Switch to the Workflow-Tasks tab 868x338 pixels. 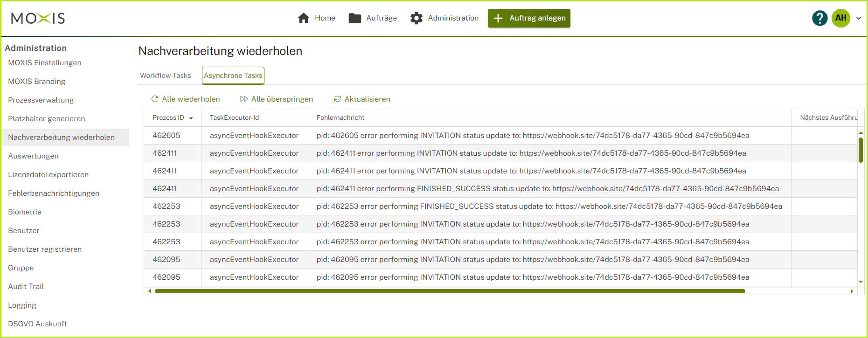[x=166, y=76]
